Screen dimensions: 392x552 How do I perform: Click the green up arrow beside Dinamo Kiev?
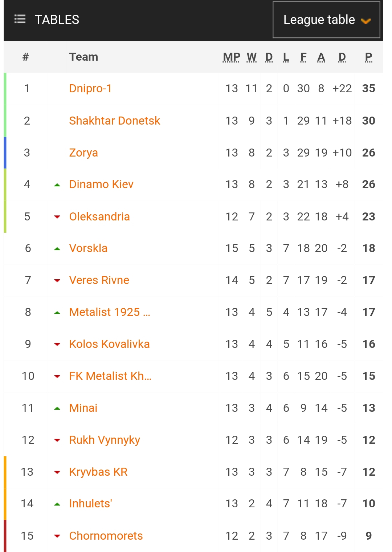point(57,185)
